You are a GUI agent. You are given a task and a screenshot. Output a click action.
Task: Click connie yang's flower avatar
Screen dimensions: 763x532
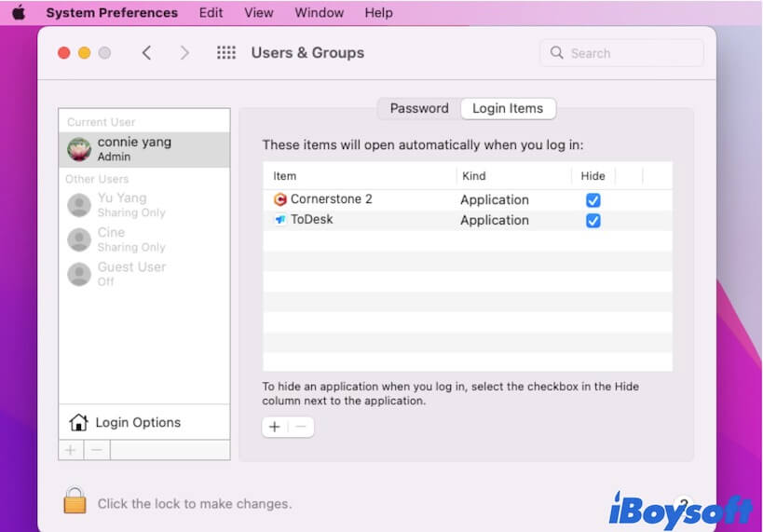[79, 149]
